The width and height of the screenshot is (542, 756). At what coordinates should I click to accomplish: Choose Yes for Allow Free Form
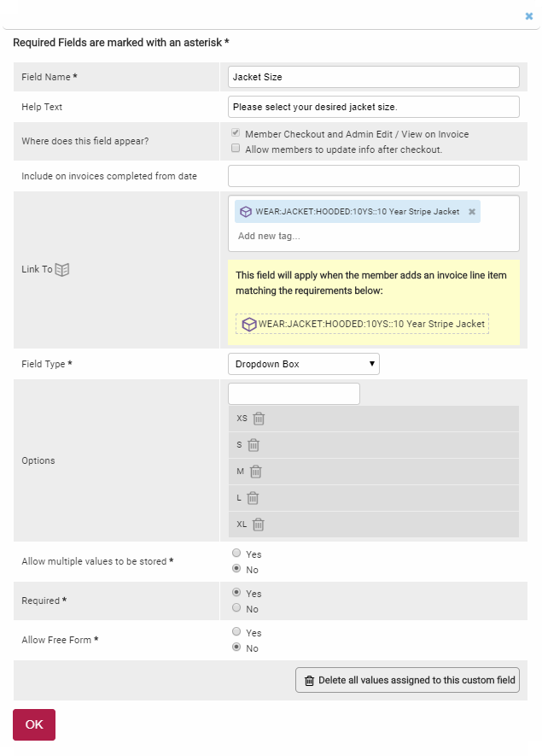236,632
